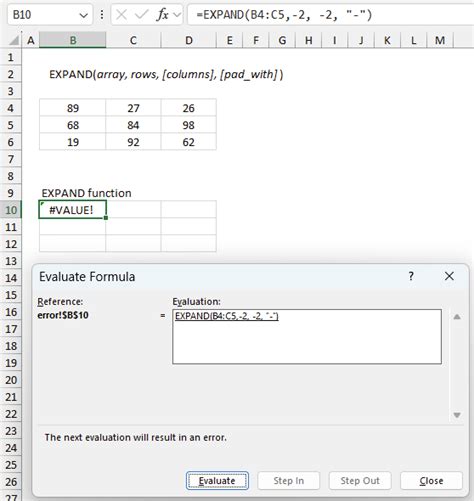
Task: Click the cell containing 26
Action: (x=189, y=108)
